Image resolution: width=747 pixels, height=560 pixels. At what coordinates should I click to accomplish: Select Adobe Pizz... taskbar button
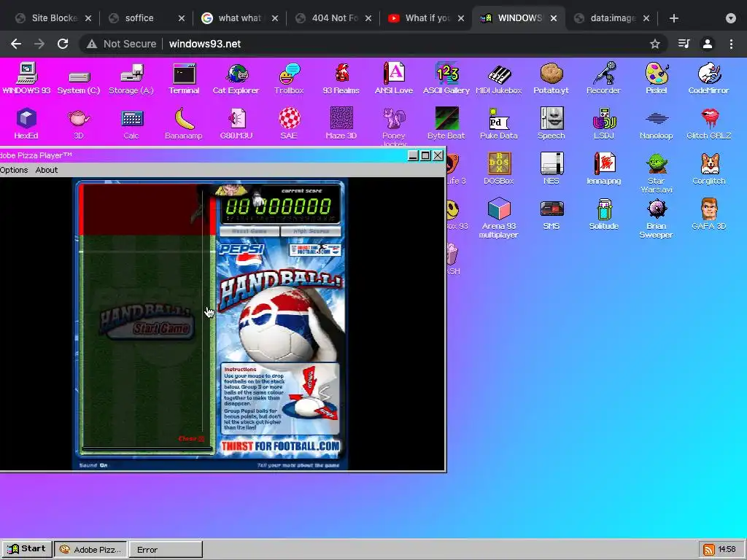click(90, 550)
